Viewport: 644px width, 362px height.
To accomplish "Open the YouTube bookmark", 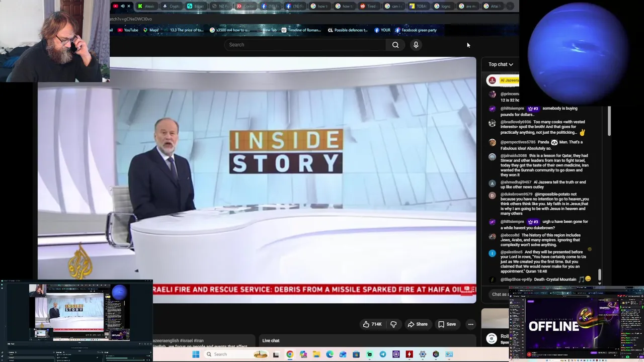I will (128, 30).
